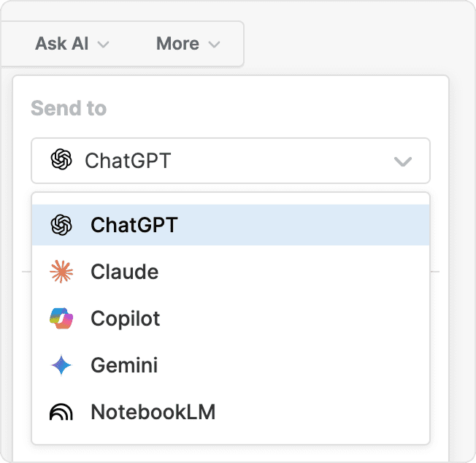Click the colorful Copilot icon

pos(61,318)
